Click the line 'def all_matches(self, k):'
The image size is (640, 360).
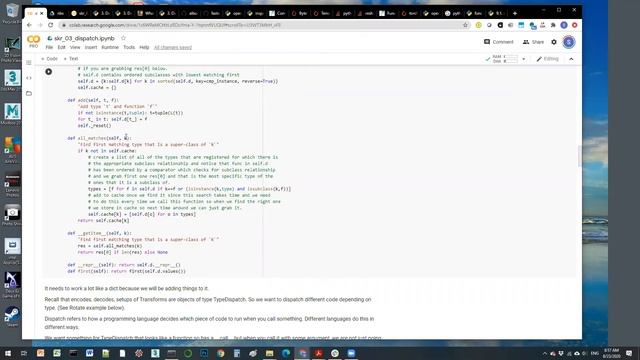pos(100,138)
